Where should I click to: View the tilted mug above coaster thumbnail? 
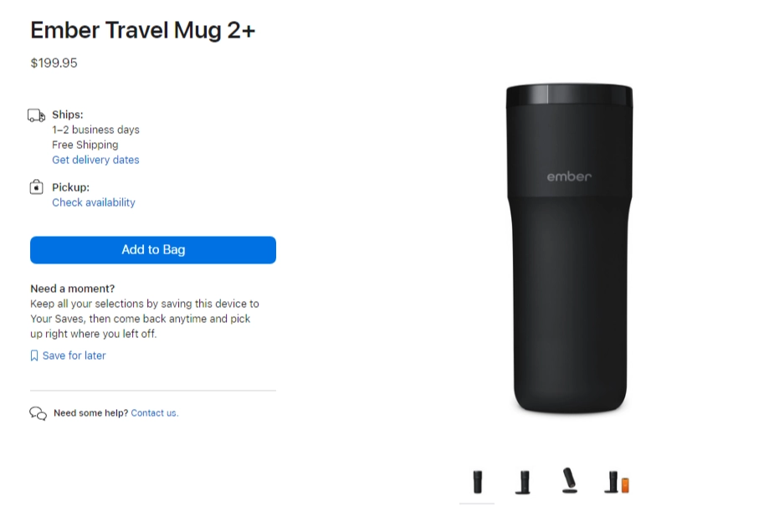[569, 481]
